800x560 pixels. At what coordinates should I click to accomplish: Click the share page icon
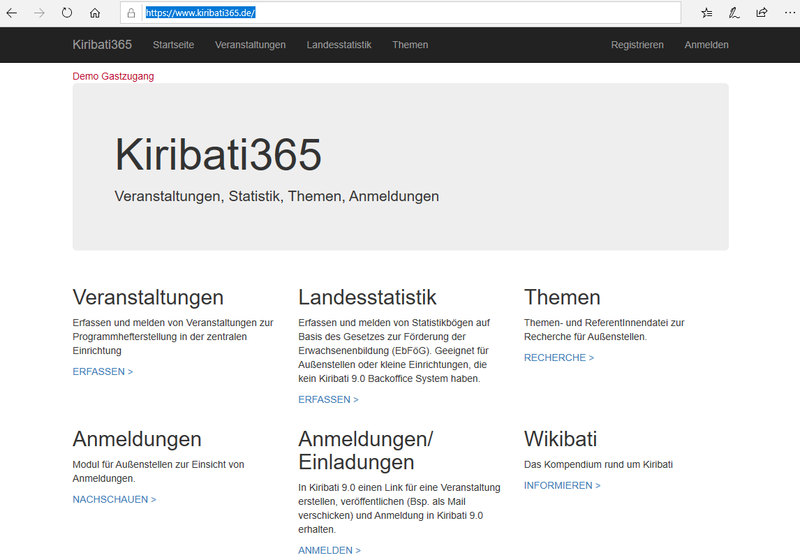point(762,13)
